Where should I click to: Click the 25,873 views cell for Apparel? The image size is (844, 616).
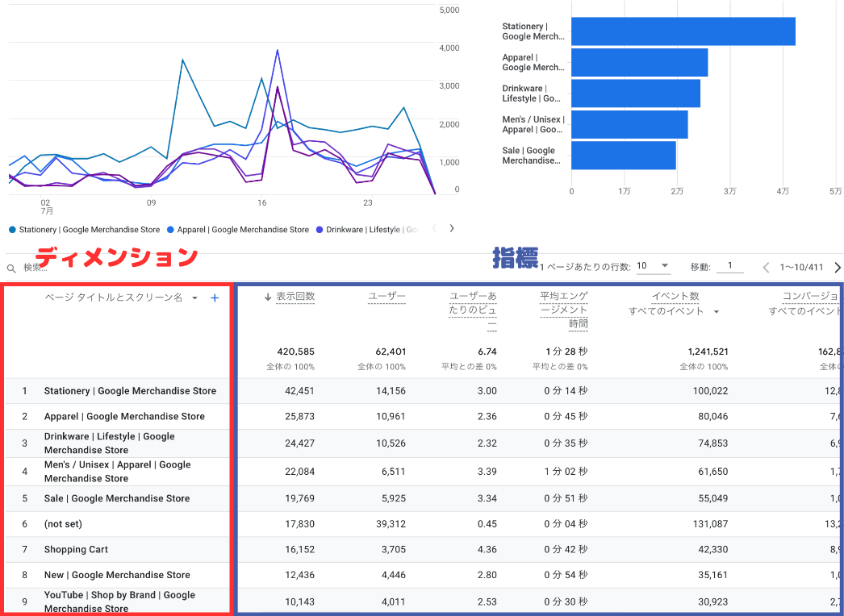300,416
